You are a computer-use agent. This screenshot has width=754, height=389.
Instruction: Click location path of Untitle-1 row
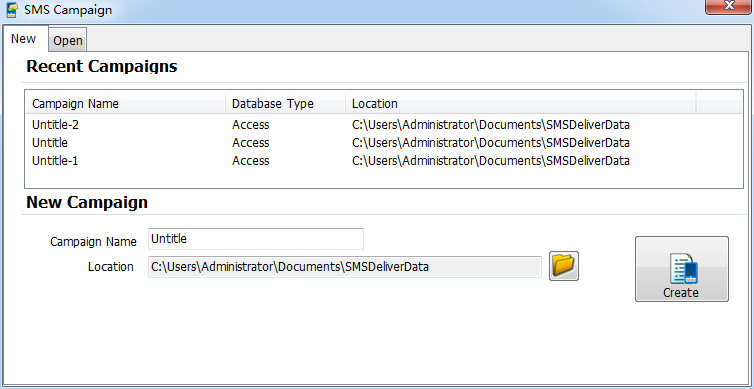click(x=491, y=161)
